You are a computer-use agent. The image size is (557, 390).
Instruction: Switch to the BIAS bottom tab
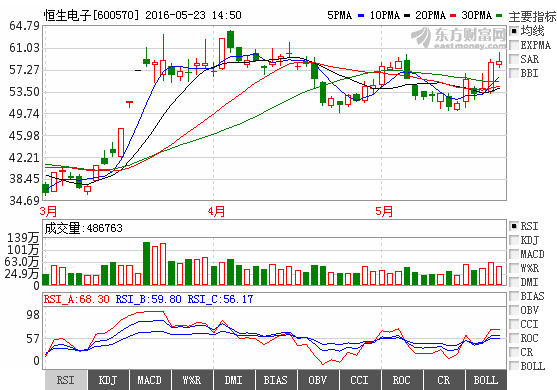pos(276,380)
